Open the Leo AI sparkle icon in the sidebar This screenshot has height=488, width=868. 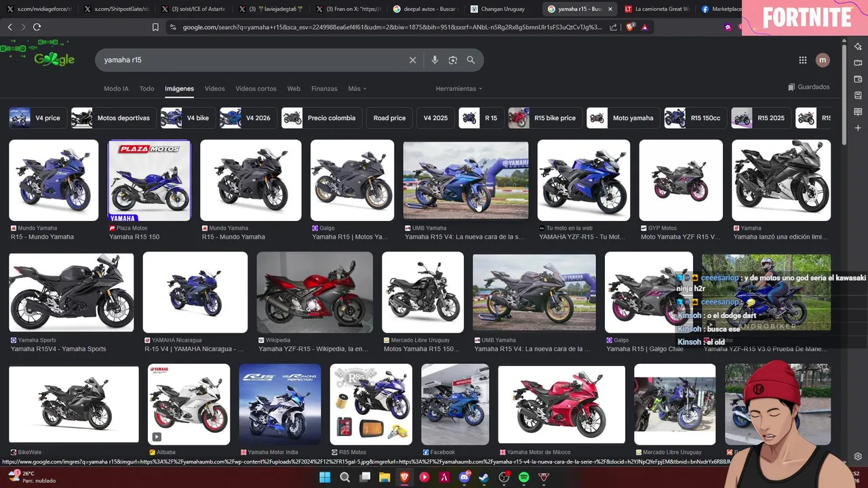click(x=858, y=47)
